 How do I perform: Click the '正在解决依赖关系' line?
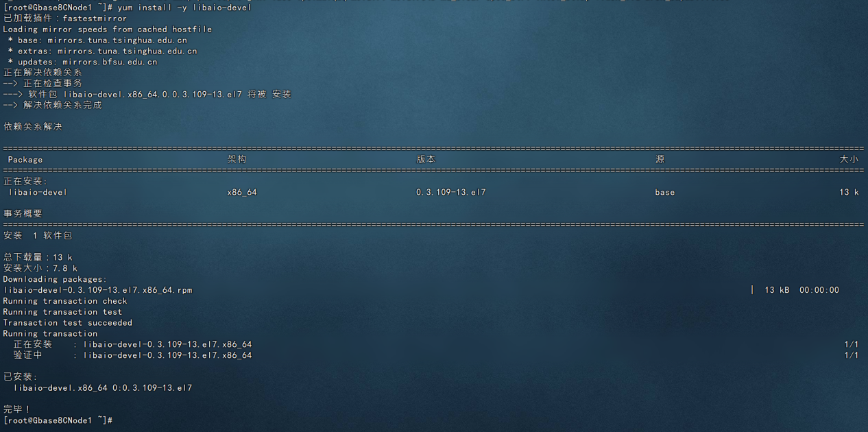click(43, 73)
